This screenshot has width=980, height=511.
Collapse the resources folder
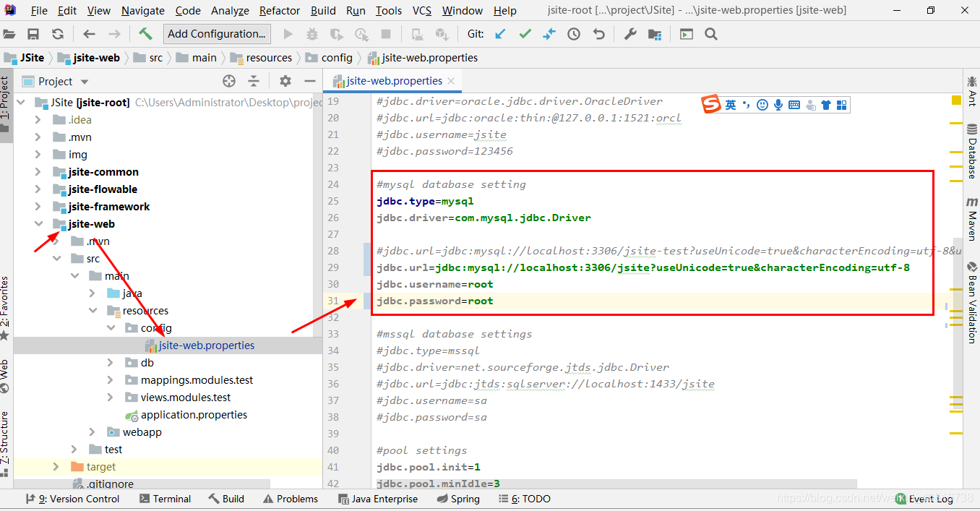pos(93,311)
